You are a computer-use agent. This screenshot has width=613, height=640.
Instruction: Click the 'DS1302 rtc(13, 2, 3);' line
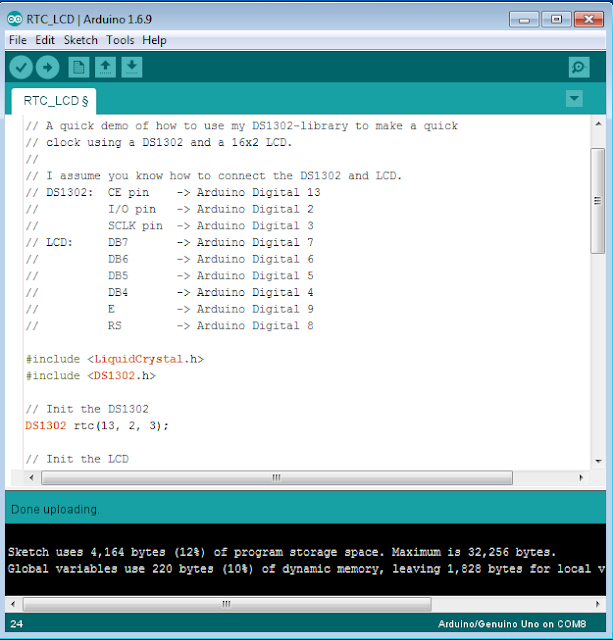tap(97, 426)
